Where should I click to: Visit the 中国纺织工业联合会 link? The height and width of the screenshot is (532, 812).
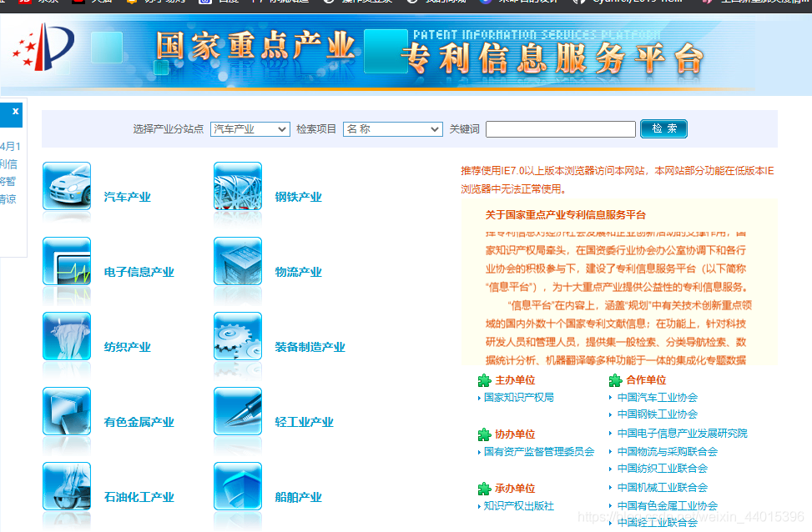coord(663,469)
